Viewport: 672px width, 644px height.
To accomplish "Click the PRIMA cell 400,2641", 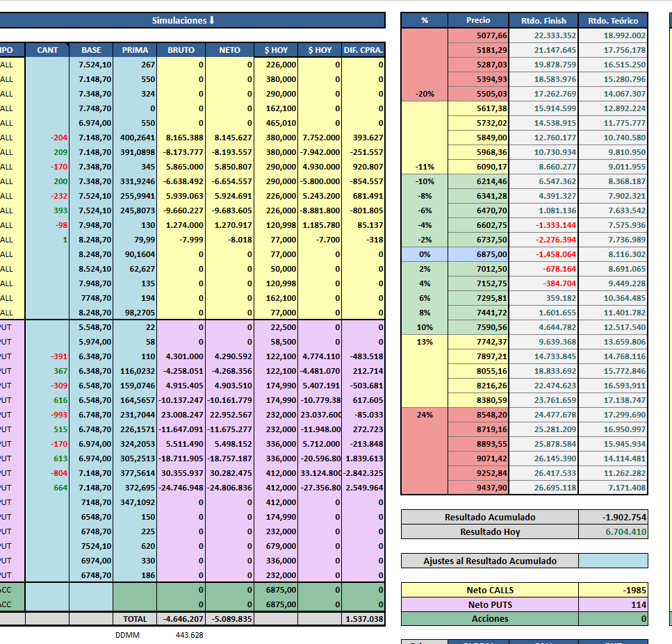I will click(135, 138).
